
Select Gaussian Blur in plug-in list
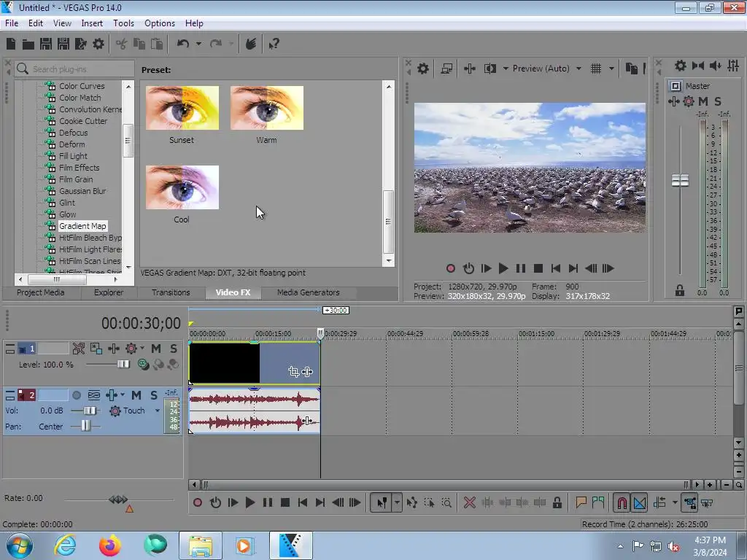tap(82, 191)
